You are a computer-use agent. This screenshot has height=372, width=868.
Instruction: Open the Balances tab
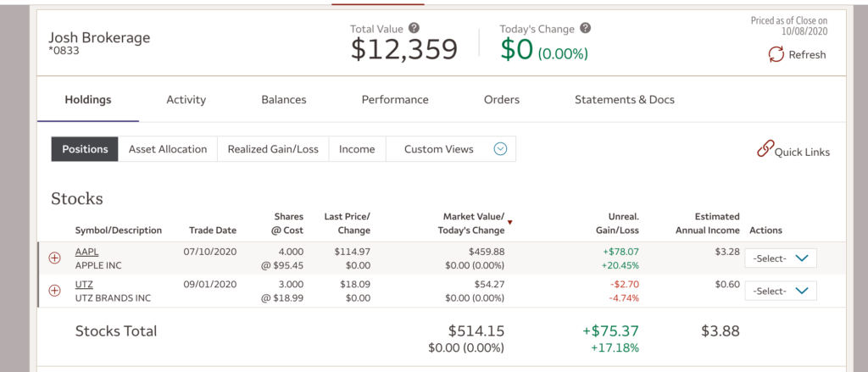(283, 100)
